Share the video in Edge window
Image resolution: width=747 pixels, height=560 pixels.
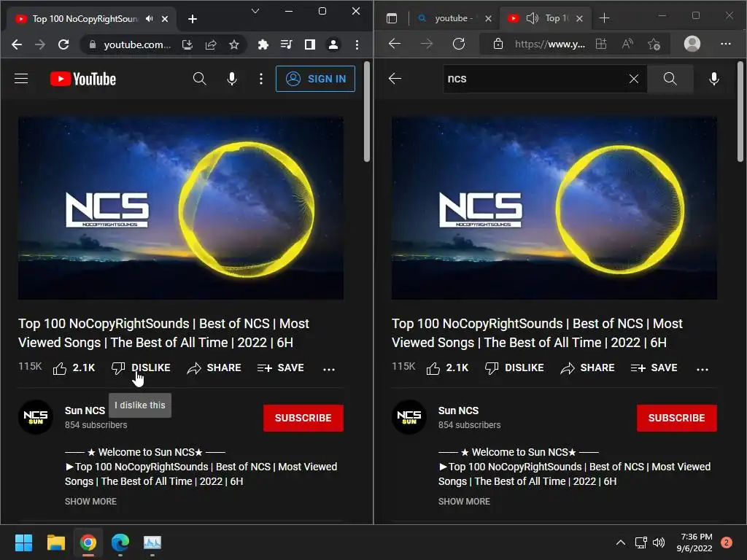pyautogui.click(x=587, y=367)
